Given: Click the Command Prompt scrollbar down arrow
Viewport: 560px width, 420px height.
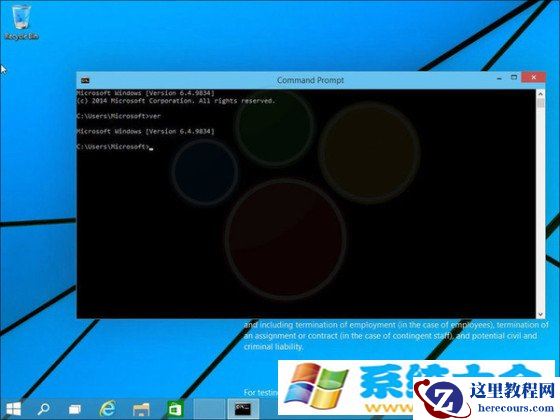Looking at the screenshot, I should tap(540, 314).
